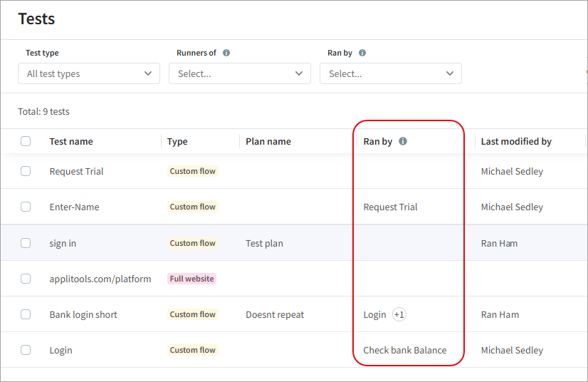Open the applitools.com/platform test
The width and height of the screenshot is (588, 382).
[x=100, y=279]
